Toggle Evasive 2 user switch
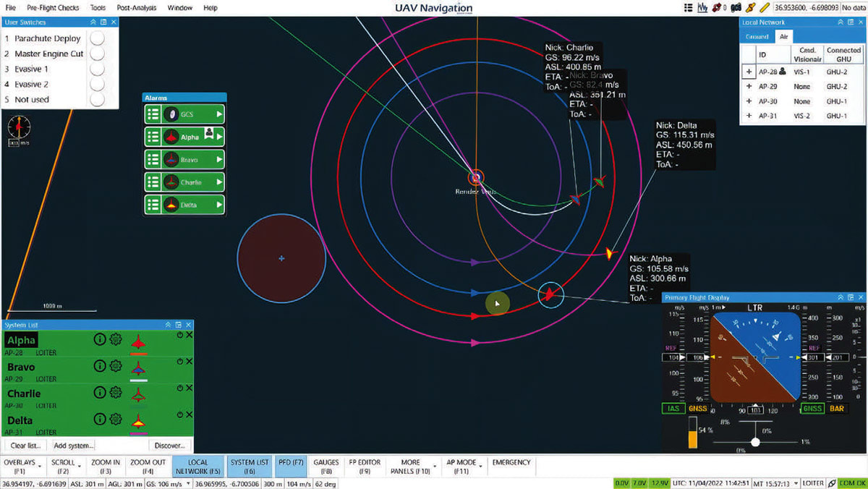The height and width of the screenshot is (489, 868). 97,84
